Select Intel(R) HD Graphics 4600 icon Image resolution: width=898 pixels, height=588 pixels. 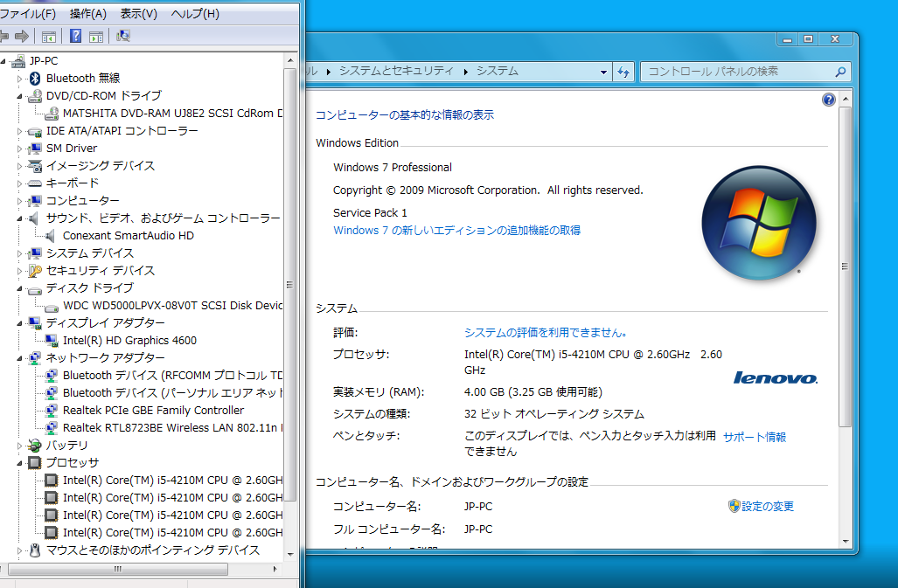point(52,341)
